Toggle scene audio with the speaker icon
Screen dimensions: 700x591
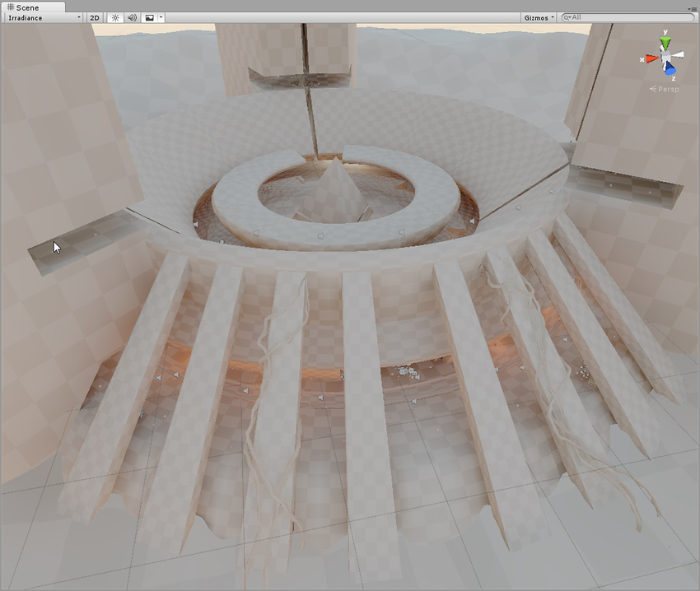tap(132, 17)
